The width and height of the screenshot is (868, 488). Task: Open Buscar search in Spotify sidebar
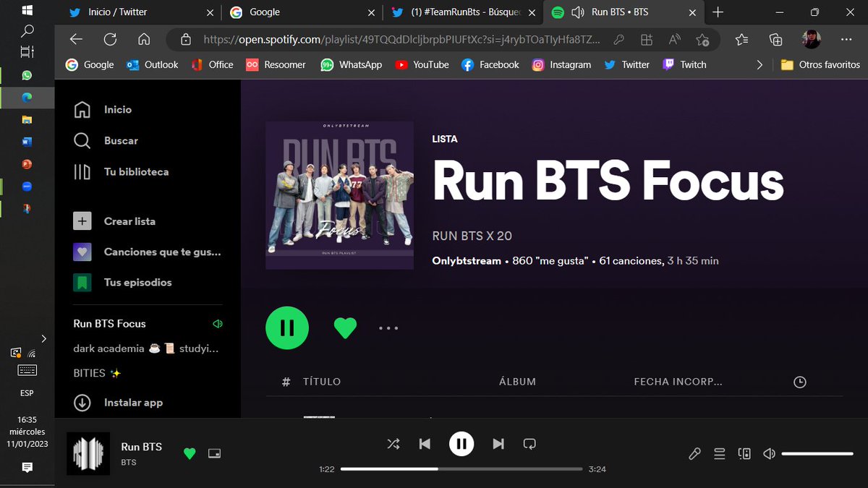tap(106, 141)
